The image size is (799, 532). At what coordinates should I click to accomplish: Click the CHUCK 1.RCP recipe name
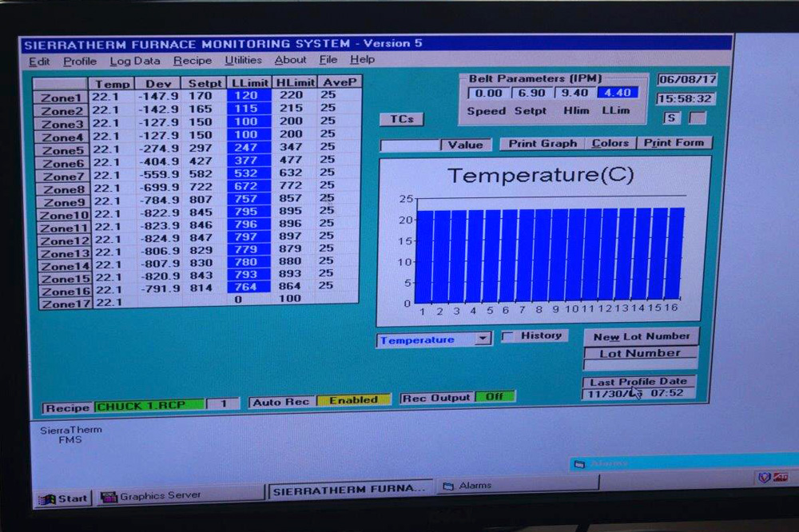[x=149, y=406]
